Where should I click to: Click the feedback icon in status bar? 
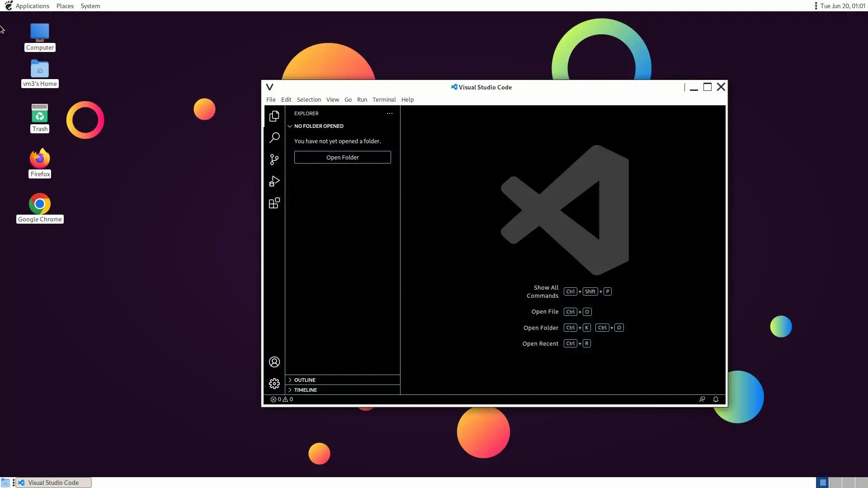pyautogui.click(x=702, y=399)
